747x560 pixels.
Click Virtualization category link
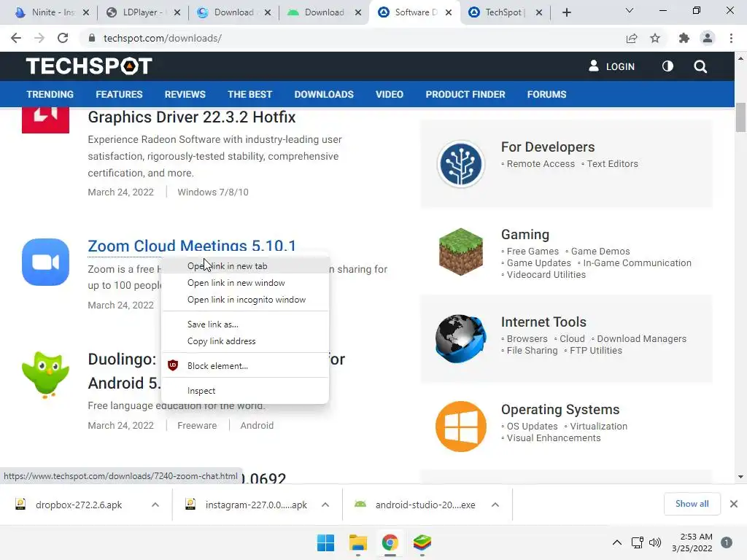click(x=599, y=426)
